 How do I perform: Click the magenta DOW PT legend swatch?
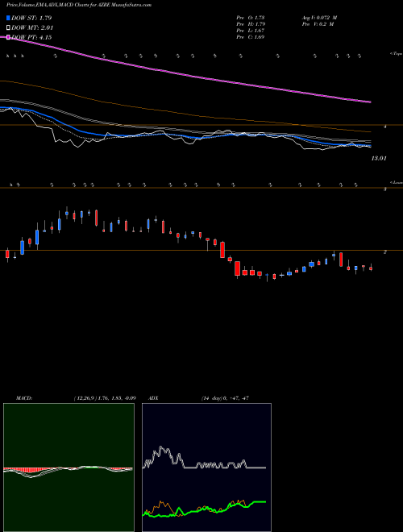[x=8, y=37]
